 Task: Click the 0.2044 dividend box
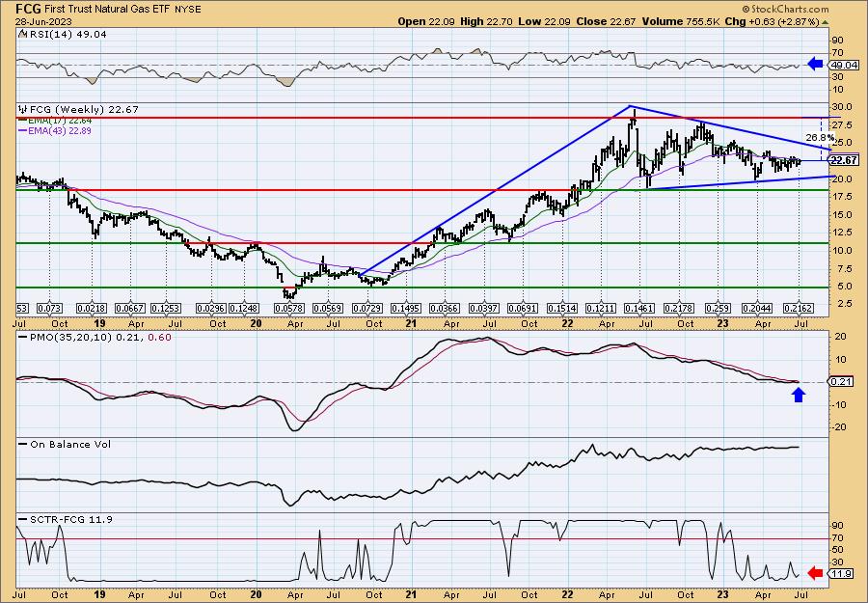click(757, 308)
